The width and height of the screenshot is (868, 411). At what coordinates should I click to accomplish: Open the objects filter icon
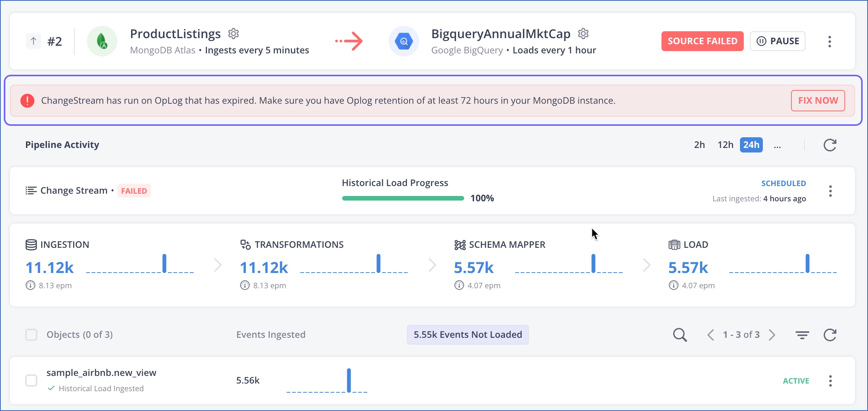[802, 335]
